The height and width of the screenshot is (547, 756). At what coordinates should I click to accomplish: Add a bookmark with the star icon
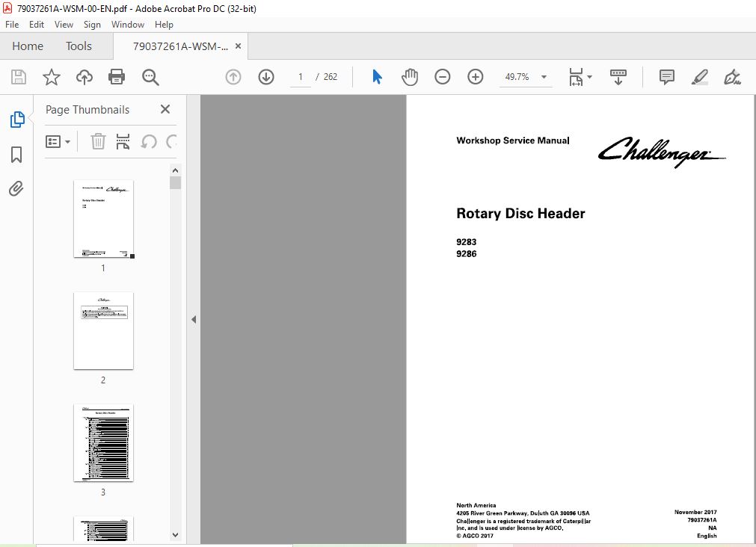click(51, 77)
